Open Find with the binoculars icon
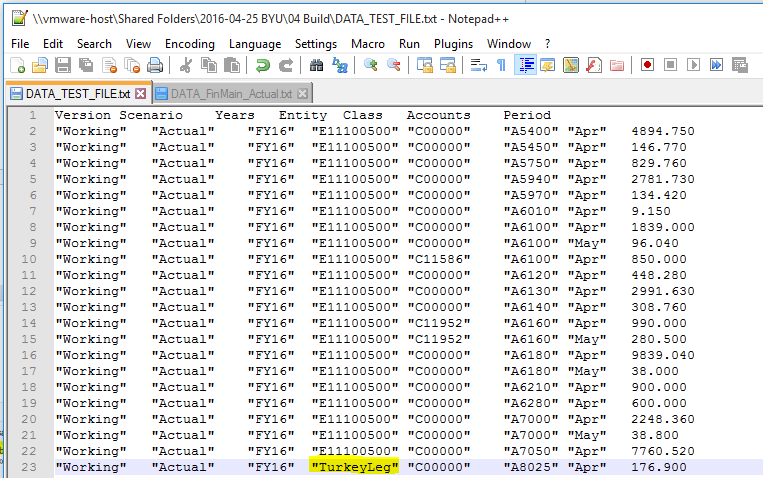The width and height of the screenshot is (763, 478). pyautogui.click(x=316, y=65)
